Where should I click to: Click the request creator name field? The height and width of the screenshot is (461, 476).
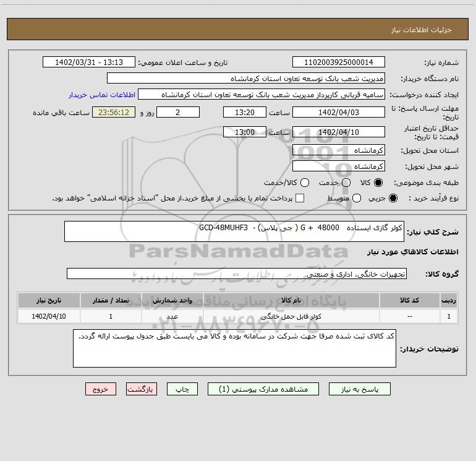[261, 94]
